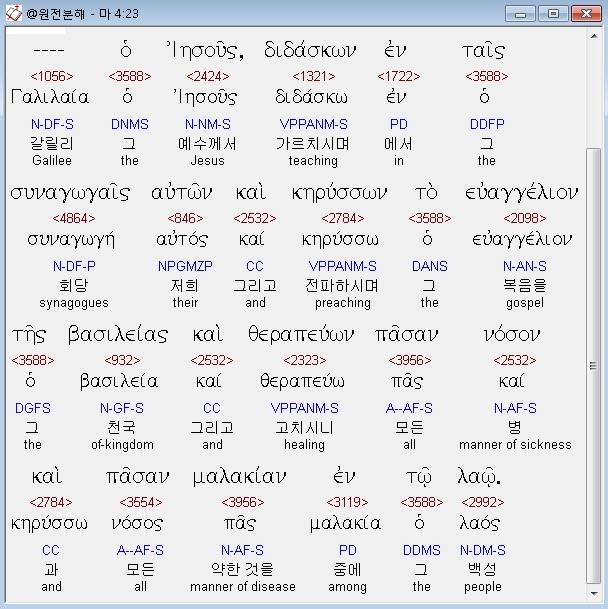This screenshot has height=609, width=608.
Task: Click Strong's number <932>
Action: [x=122, y=360]
